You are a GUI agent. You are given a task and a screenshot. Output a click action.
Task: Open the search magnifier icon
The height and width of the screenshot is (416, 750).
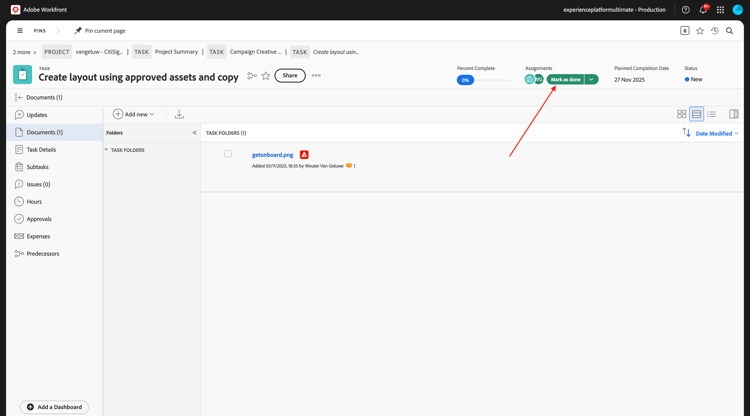(x=729, y=31)
